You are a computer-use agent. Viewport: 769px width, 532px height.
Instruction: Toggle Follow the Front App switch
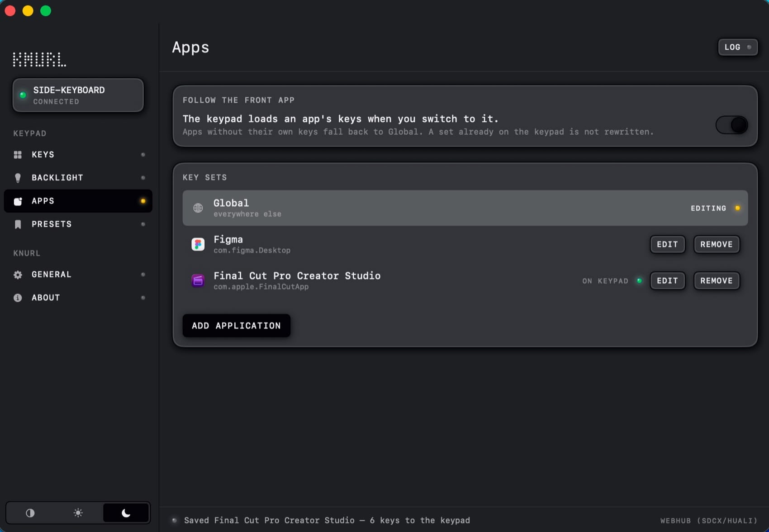[x=731, y=125]
